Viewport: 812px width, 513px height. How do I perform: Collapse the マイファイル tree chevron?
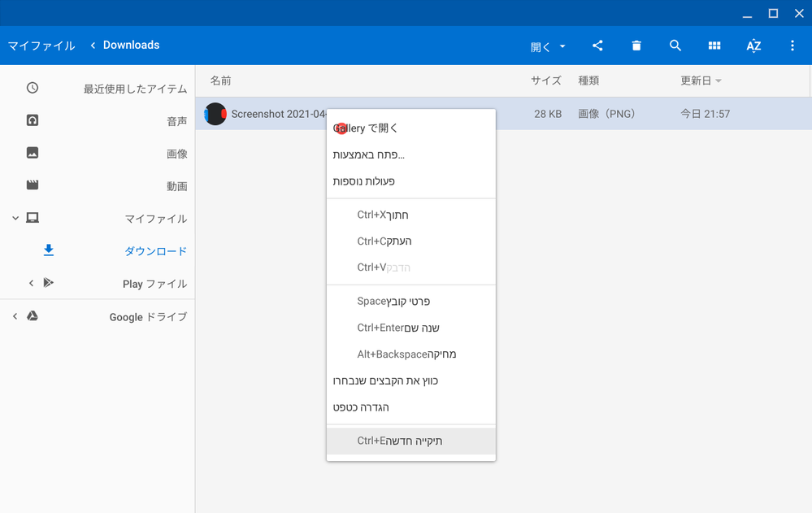click(15, 218)
